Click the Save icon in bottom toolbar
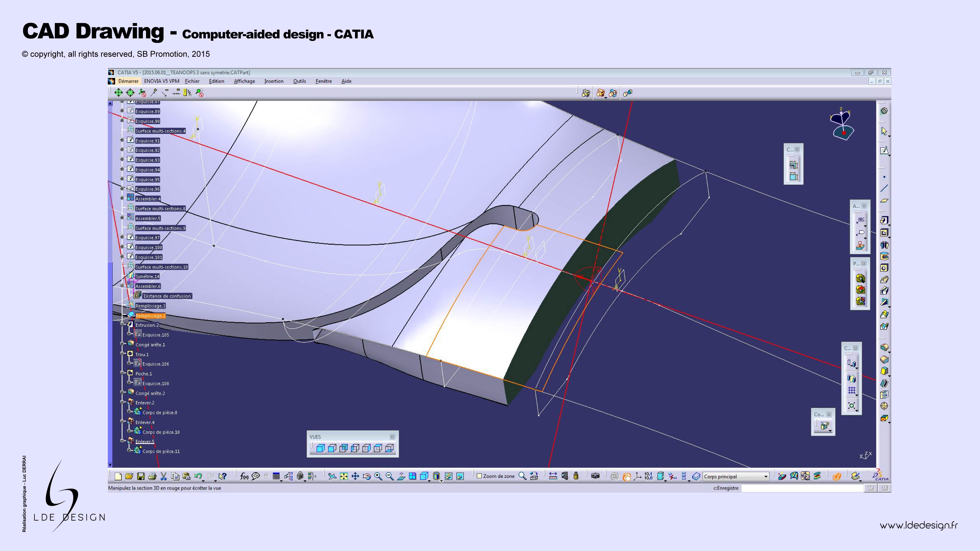Screen dimensions: 980x551 click(x=141, y=476)
